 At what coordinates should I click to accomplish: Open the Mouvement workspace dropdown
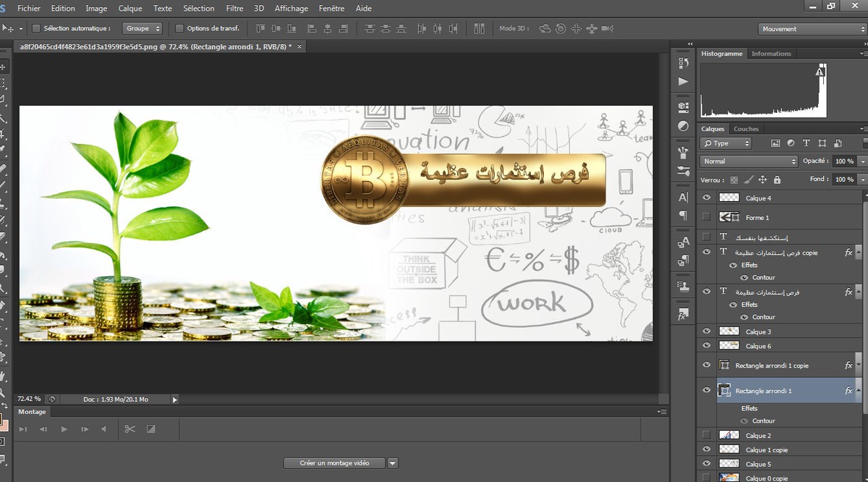coord(812,29)
